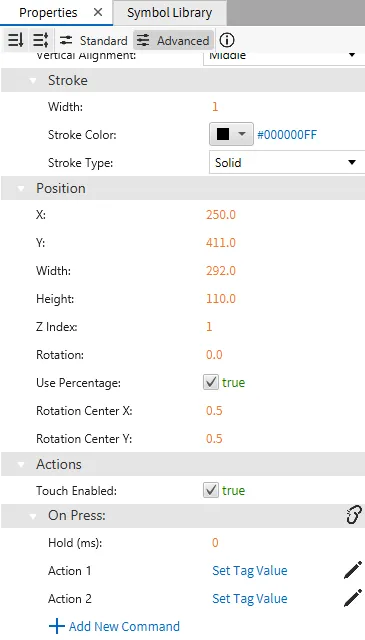Click Add New Command link
The image size is (365, 640).
(x=124, y=626)
